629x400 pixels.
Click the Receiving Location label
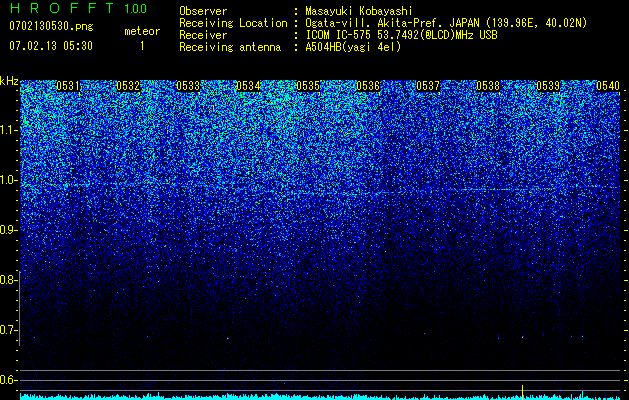[x=233, y=23]
